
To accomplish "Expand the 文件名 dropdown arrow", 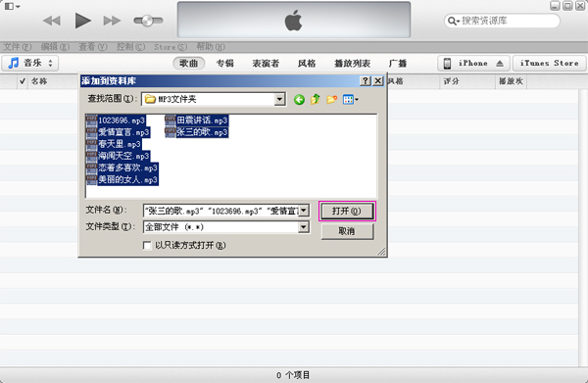I will point(304,211).
